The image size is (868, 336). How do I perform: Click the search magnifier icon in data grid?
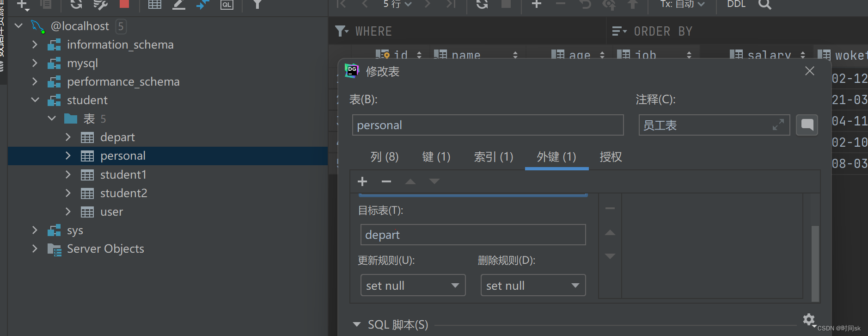tap(765, 4)
